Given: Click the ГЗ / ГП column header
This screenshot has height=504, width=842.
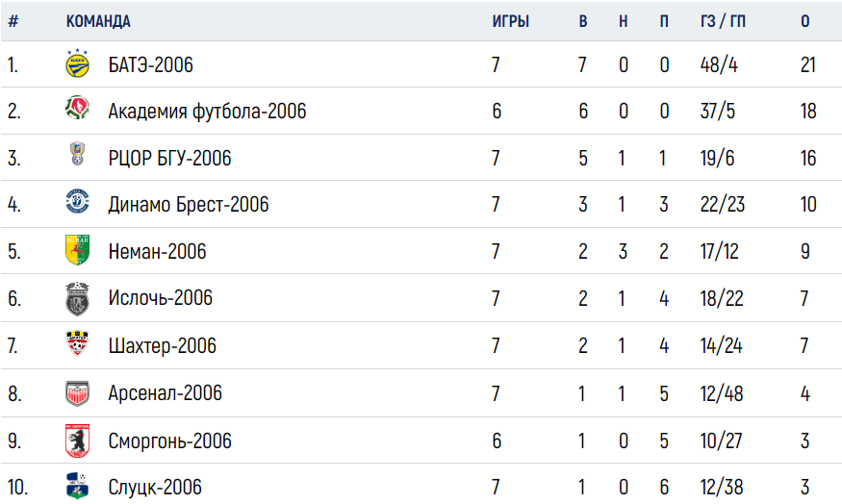Looking at the screenshot, I should (x=723, y=21).
